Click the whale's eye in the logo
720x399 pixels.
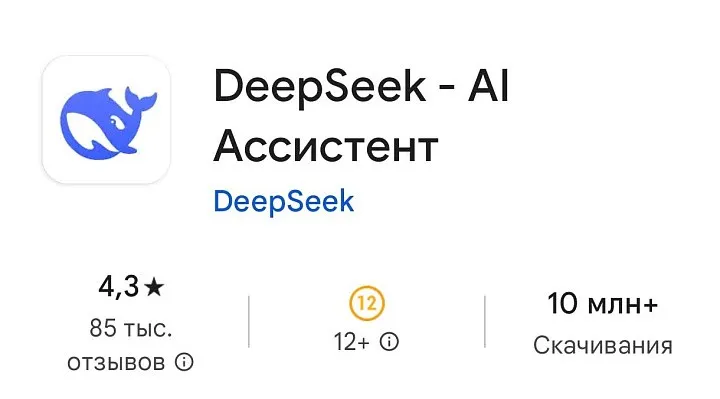(x=113, y=122)
